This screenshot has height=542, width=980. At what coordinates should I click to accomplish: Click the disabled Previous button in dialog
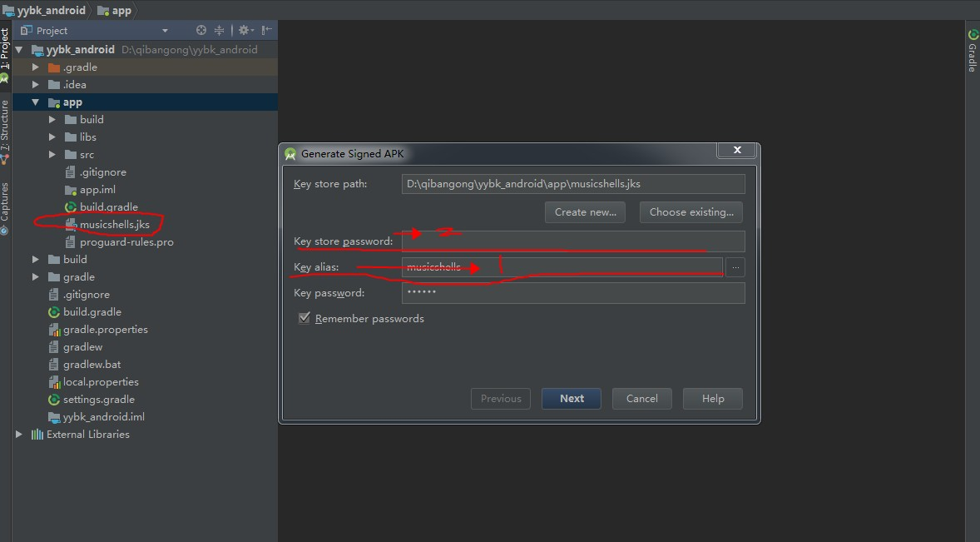click(x=501, y=399)
